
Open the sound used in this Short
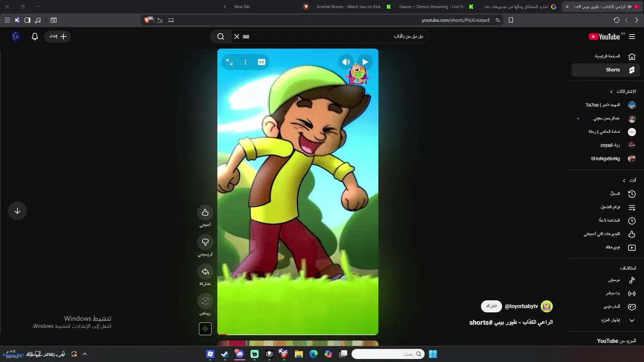pyautogui.click(x=205, y=329)
